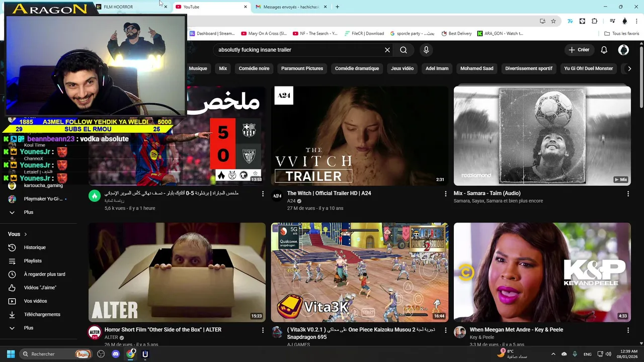
Task: Open options for Horror Short Film ALTER
Action: [x=263, y=330]
